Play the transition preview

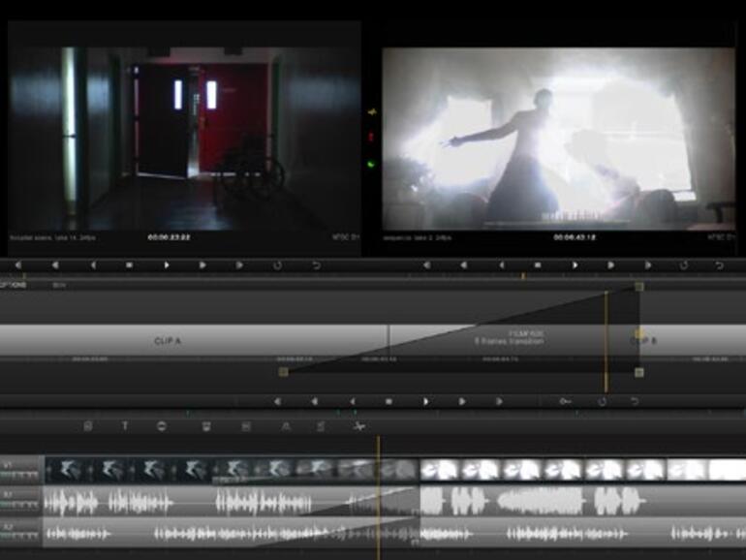click(x=426, y=401)
